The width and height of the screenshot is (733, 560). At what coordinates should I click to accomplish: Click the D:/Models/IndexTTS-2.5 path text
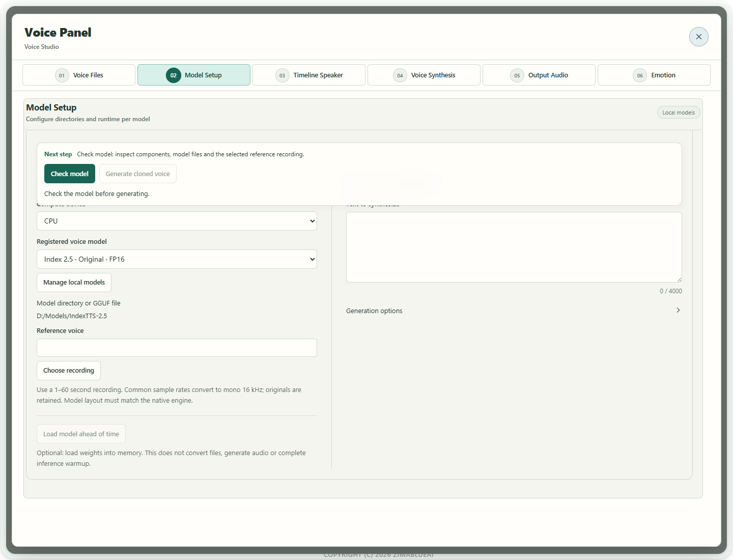click(72, 316)
